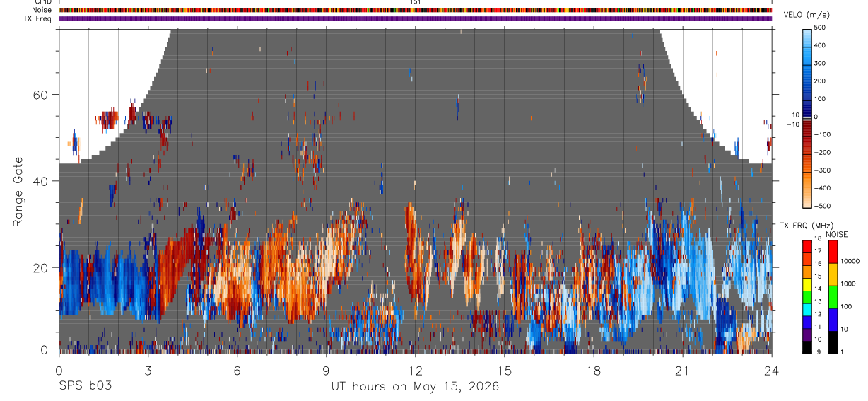Click the red swatch in TX FRQ legend
The width and height of the screenshot is (868, 401).
[x=807, y=247]
